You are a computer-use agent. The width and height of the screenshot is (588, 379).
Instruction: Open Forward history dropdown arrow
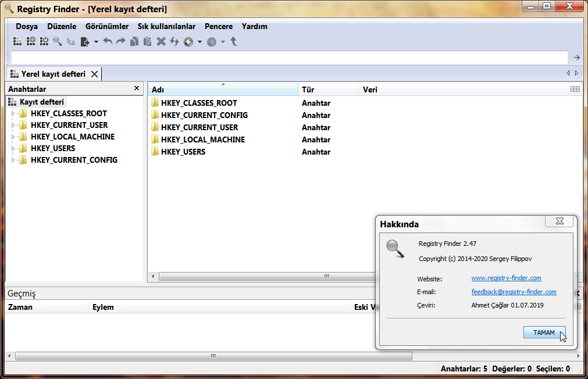tap(223, 42)
